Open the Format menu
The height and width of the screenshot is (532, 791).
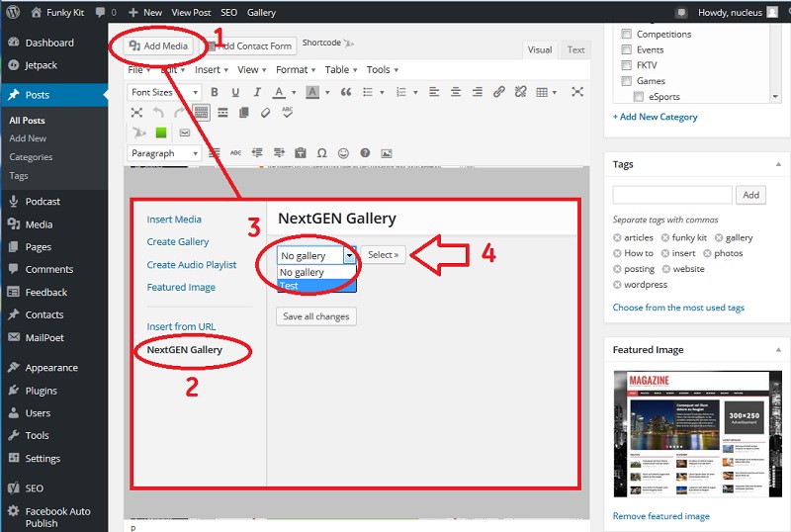point(296,69)
